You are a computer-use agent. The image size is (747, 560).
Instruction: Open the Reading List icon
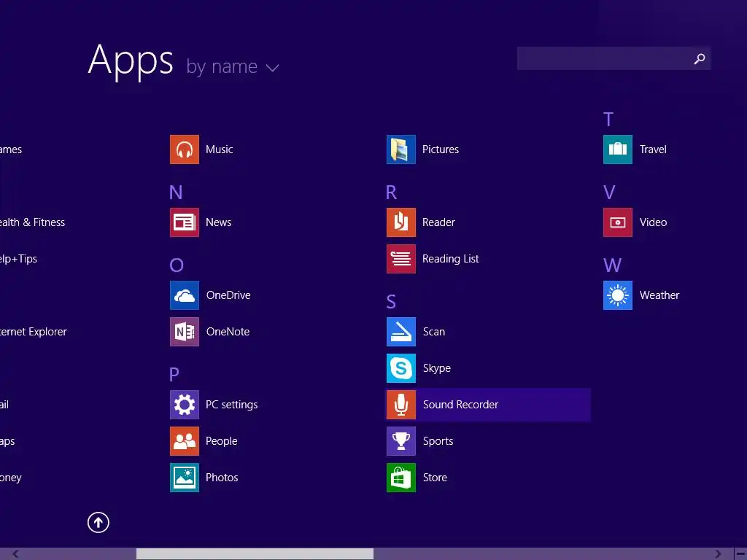401,259
